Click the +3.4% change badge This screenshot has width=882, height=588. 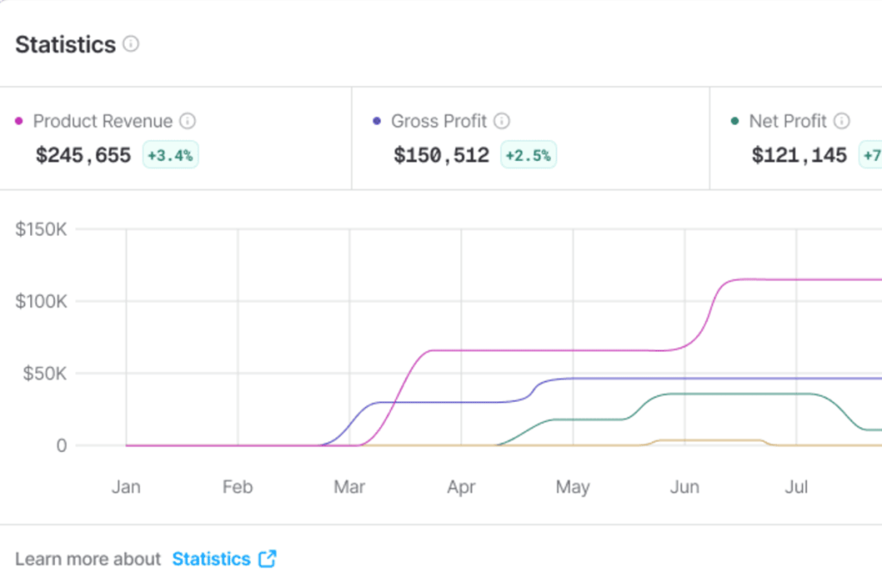171,156
